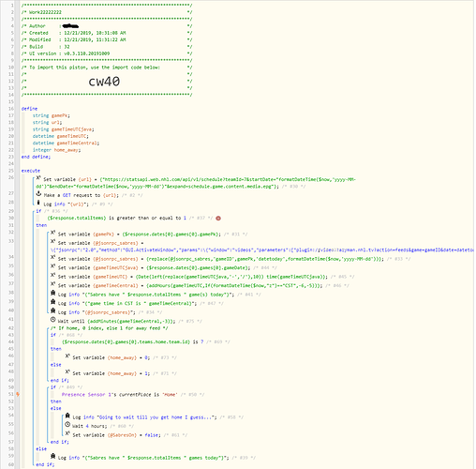Click the Set variable @SabresOn = false statement
The width and height of the screenshot is (476, 469).
[116, 435]
